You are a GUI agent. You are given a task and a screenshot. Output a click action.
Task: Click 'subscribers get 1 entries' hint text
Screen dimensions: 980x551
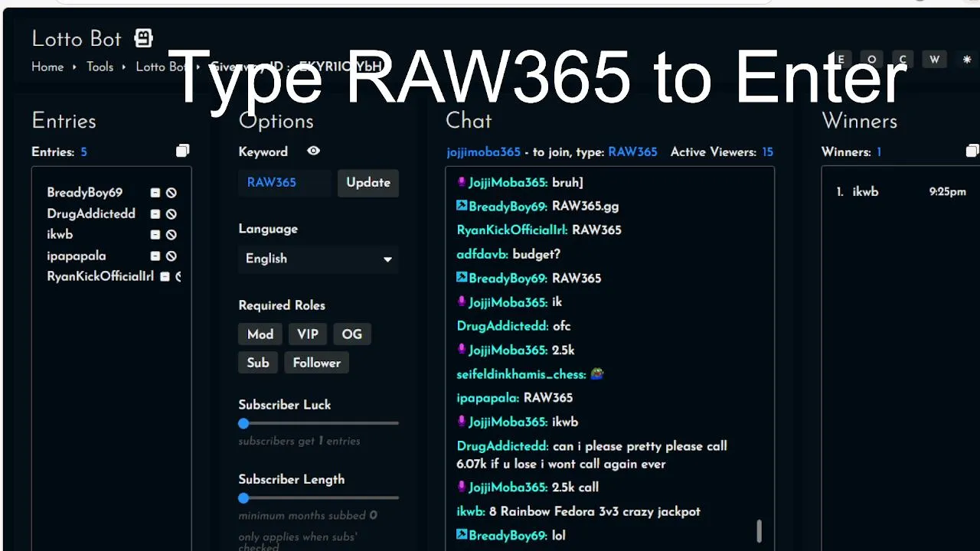tap(299, 441)
